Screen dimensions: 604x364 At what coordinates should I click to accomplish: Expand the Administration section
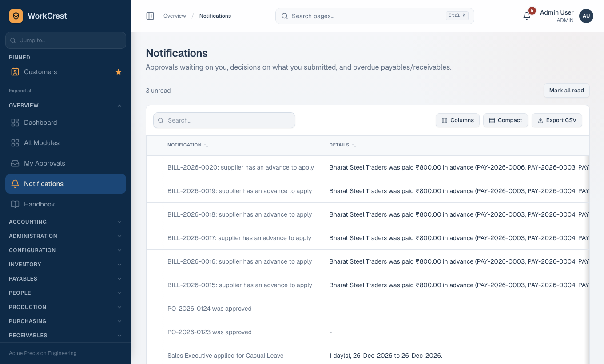tap(66, 236)
